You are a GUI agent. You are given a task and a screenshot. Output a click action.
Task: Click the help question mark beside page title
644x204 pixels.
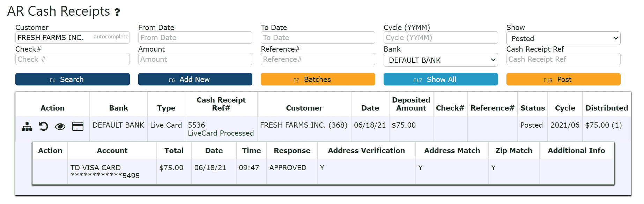tap(117, 13)
